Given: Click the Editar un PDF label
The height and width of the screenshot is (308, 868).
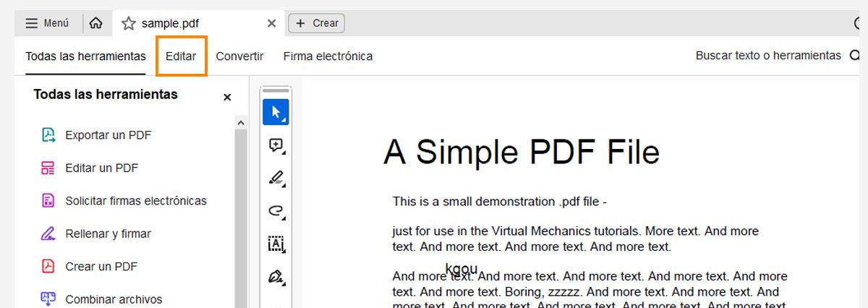Looking at the screenshot, I should click(101, 168).
